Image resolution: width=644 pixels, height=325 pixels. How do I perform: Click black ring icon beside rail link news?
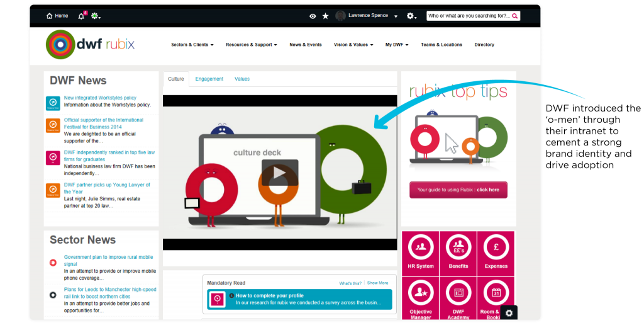53,295
